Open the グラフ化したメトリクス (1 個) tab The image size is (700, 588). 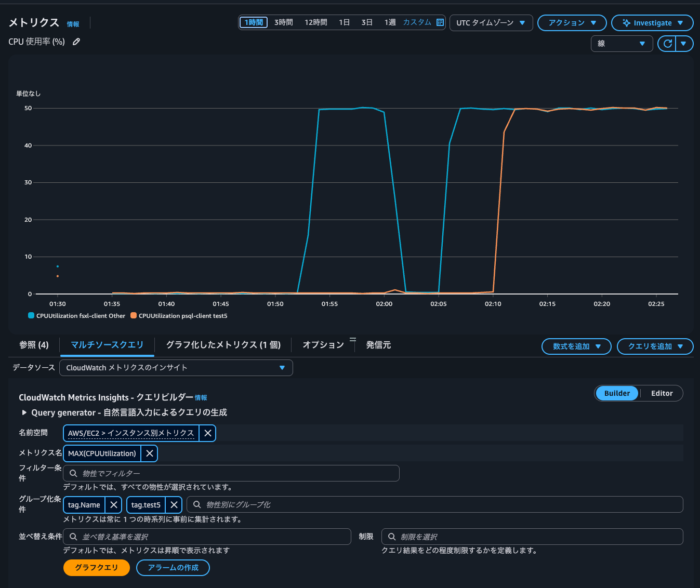point(223,345)
